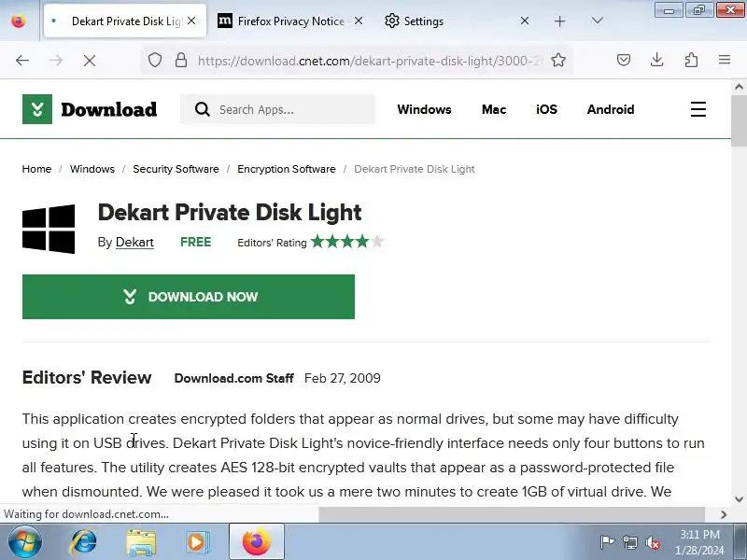Viewport: 747px width, 560px height.
Task: Open the network tray icon
Action: (630, 542)
